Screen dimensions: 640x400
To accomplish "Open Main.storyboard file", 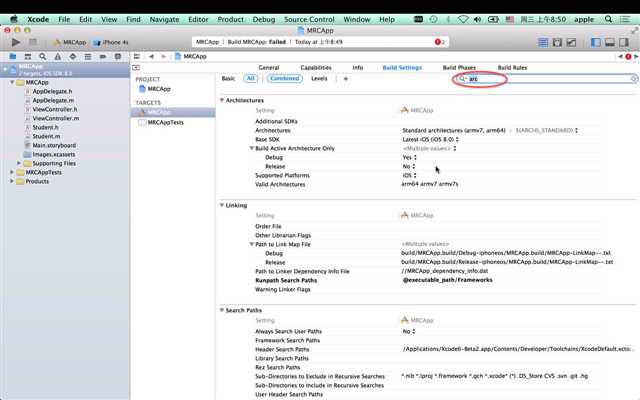I will [54, 145].
